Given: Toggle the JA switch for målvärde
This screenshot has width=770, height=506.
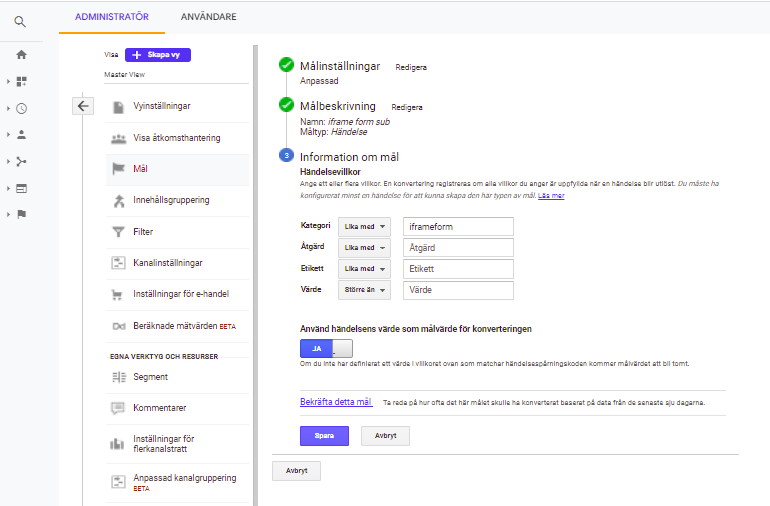Looking at the screenshot, I should tap(326, 348).
